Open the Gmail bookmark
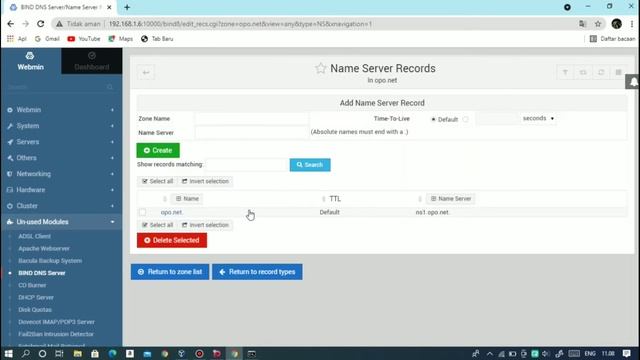Image resolution: width=640 pixels, height=360 pixels. 47,39
